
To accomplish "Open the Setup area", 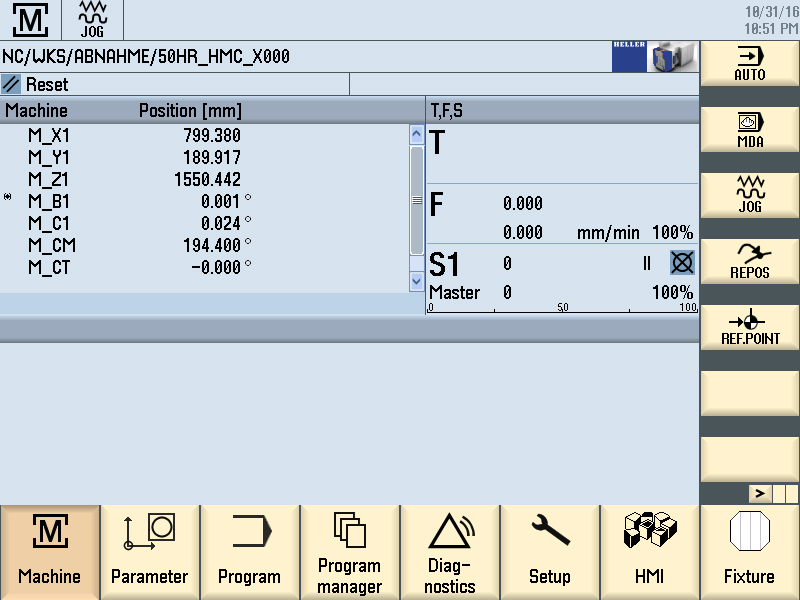I will click(550, 552).
